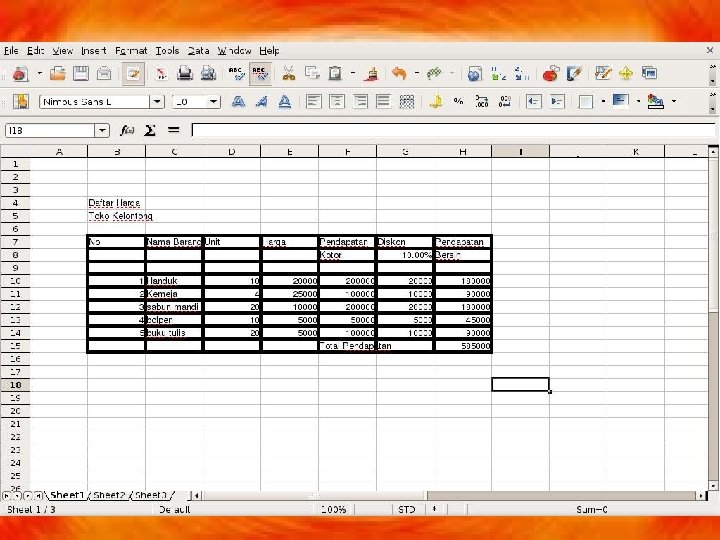Open the font size dropdown
This screenshot has width=720, height=540.
coord(214,101)
